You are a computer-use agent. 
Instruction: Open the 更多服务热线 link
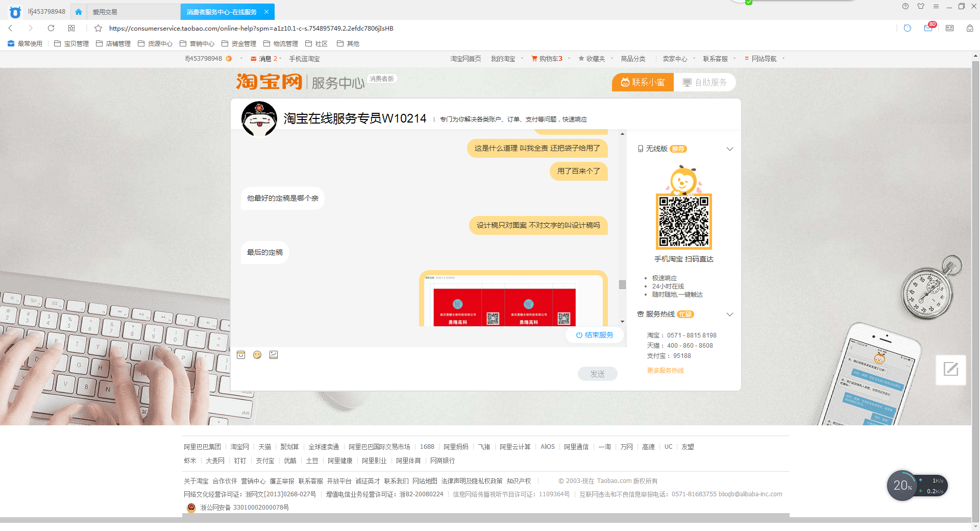pyautogui.click(x=666, y=371)
